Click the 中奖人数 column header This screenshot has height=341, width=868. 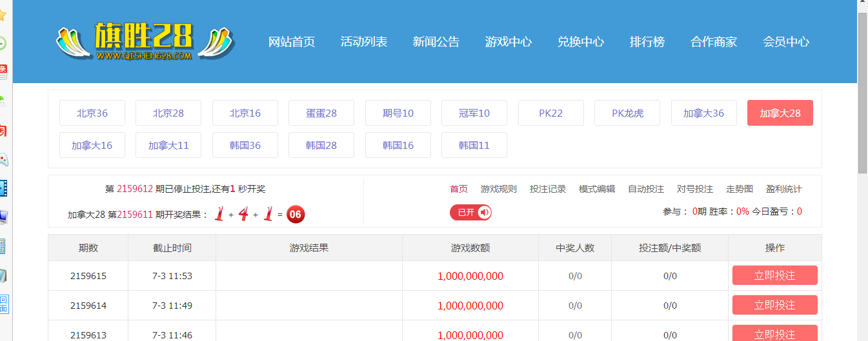(575, 248)
